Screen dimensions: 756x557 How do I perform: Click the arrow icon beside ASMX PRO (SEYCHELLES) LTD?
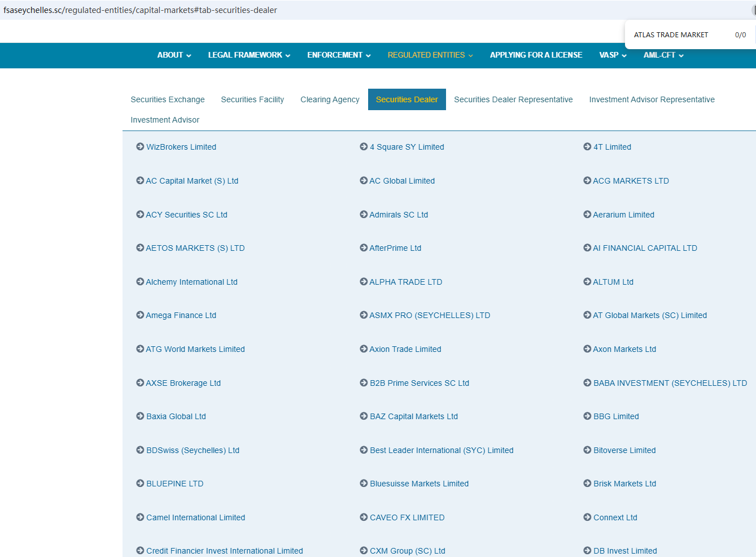click(364, 315)
